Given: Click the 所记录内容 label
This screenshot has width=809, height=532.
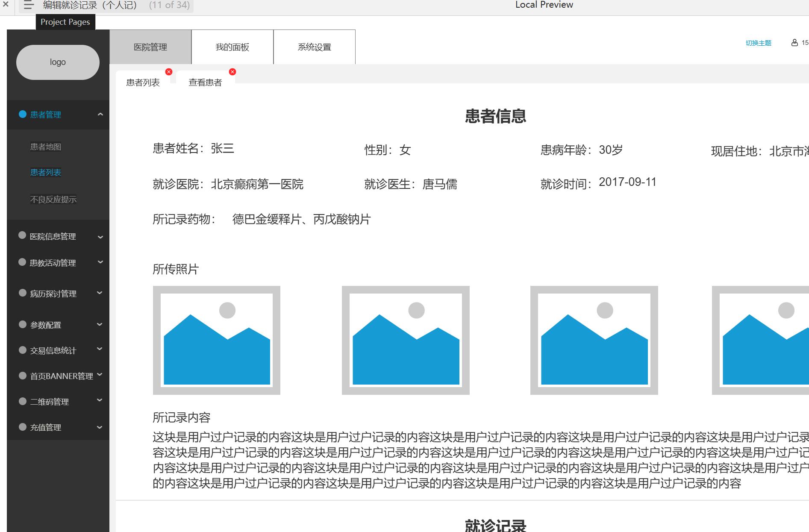Looking at the screenshot, I should [182, 417].
